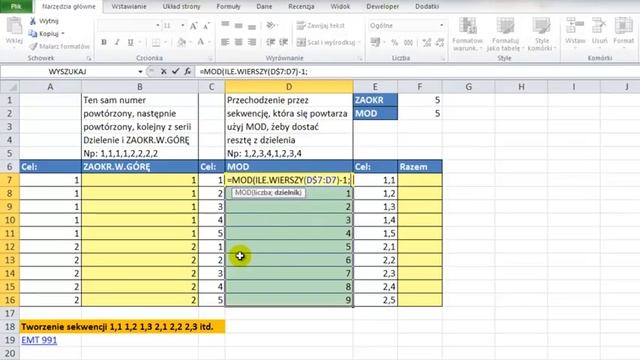The width and height of the screenshot is (640, 360).
Task: Switch to the Układ strony tab
Action: pos(182,7)
